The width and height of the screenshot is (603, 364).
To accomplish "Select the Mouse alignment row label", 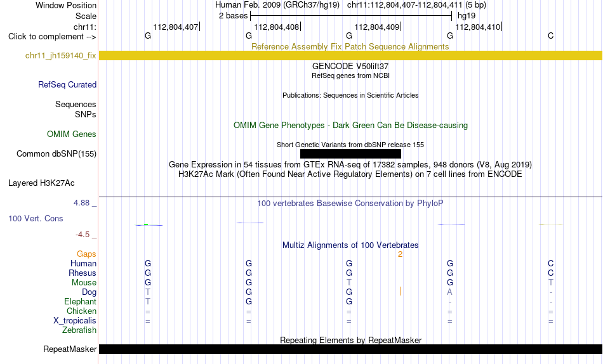I will point(84,283).
